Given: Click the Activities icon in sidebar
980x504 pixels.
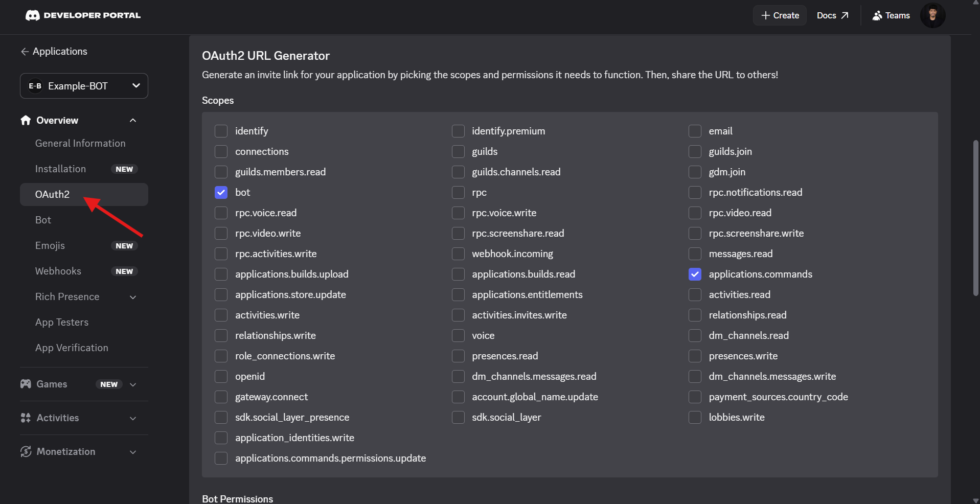Looking at the screenshot, I should (x=26, y=418).
